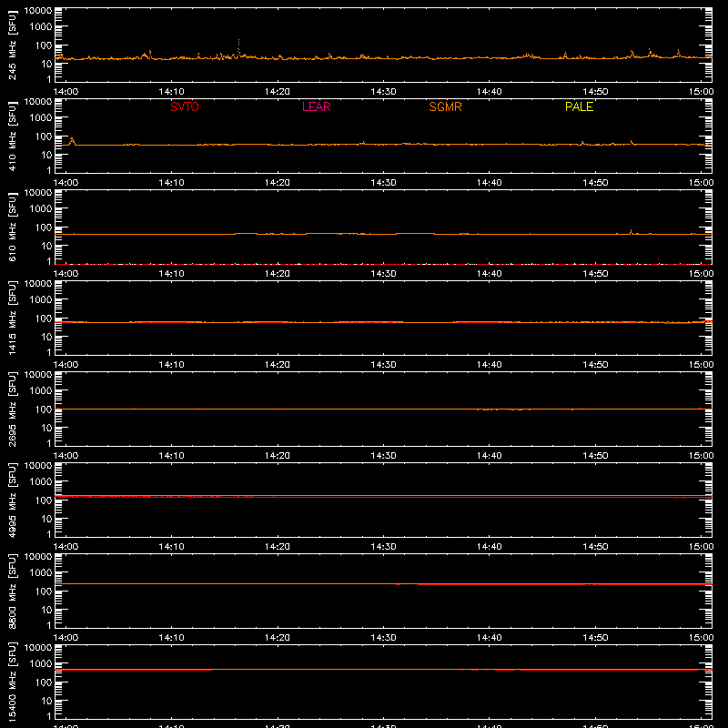This screenshot has width=728, height=728.
Task: Click the 1000 scale value on 15400 MHz plot
Action: pyautogui.click(x=41, y=664)
